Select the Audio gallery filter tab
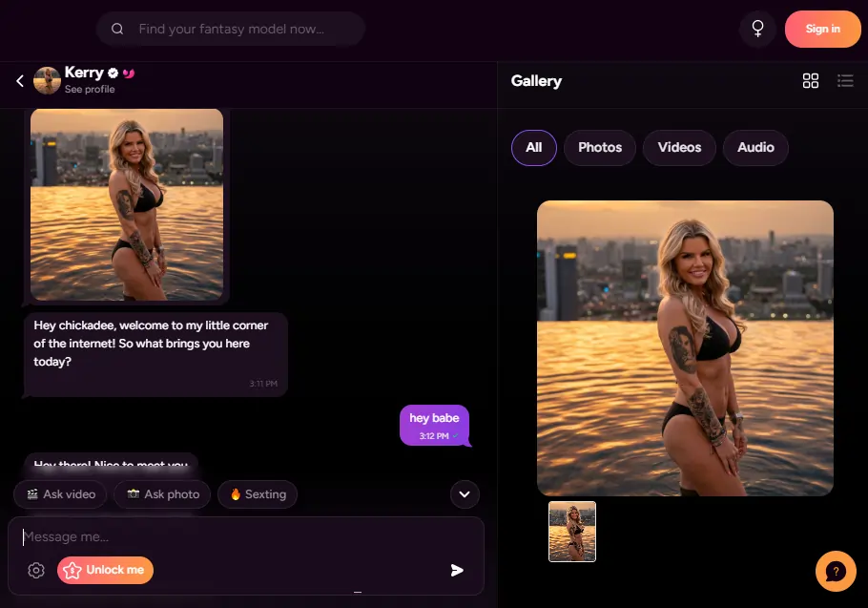868x608 pixels. click(x=755, y=148)
